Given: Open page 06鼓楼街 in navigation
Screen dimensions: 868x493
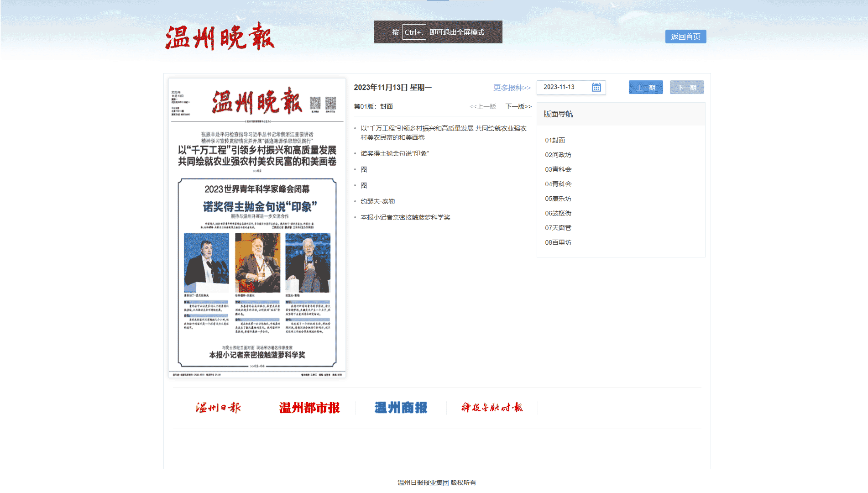Looking at the screenshot, I should click(x=558, y=213).
